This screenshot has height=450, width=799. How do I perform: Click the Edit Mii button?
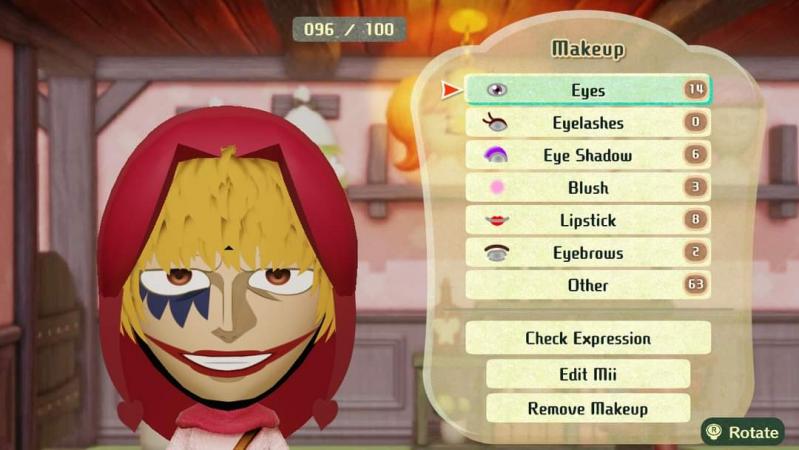point(588,374)
